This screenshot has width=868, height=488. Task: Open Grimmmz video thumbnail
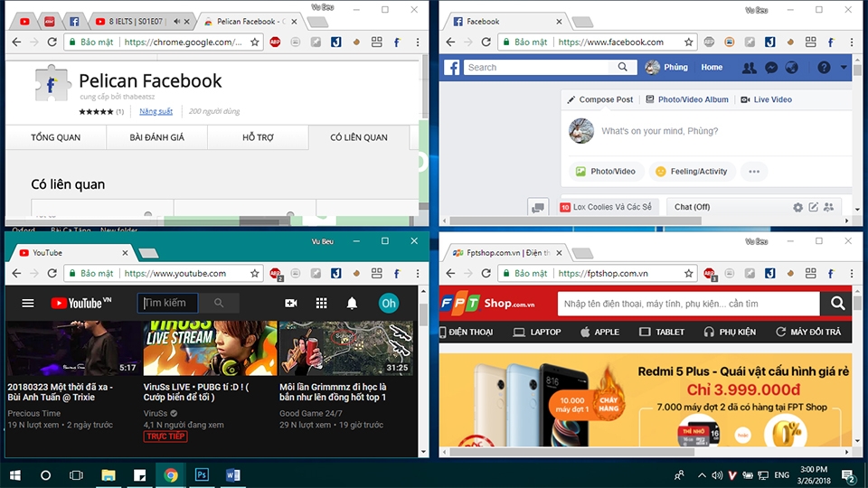coord(346,349)
